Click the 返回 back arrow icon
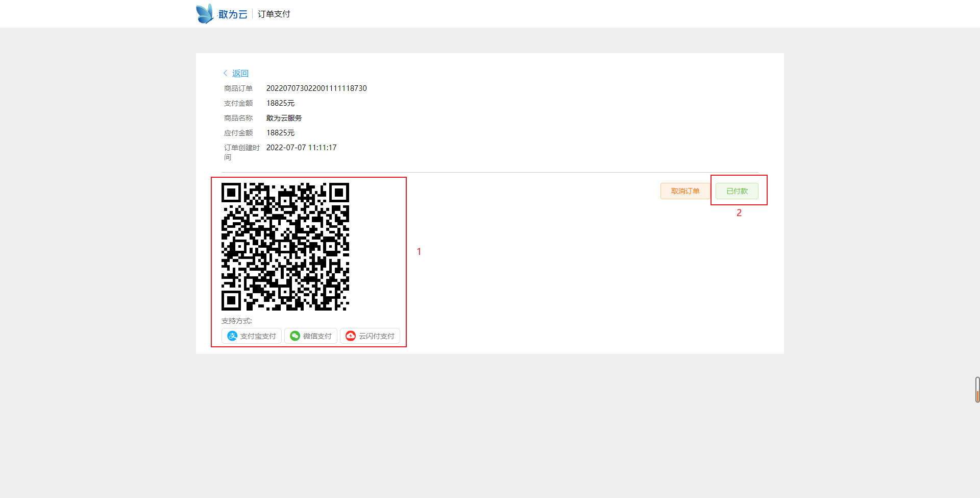The height and width of the screenshot is (498, 980). click(226, 73)
